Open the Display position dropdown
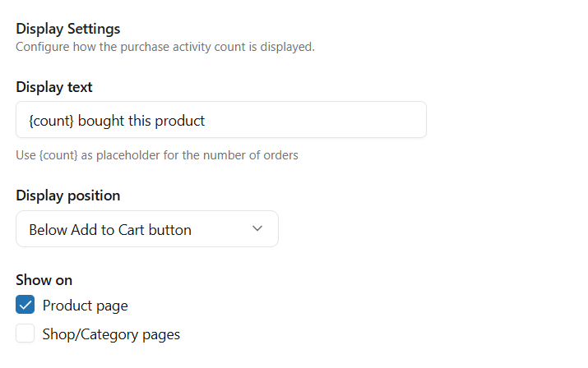The width and height of the screenshot is (588, 368). click(146, 229)
